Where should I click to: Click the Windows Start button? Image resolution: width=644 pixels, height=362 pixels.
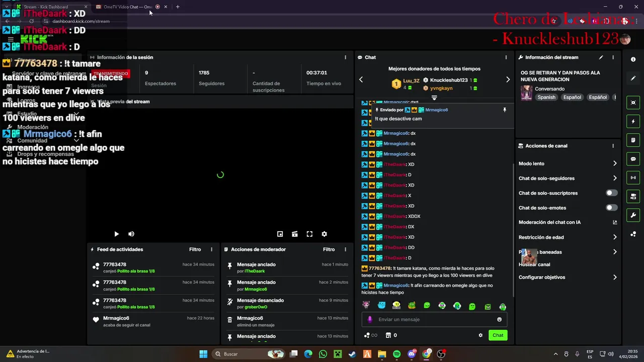(203, 354)
